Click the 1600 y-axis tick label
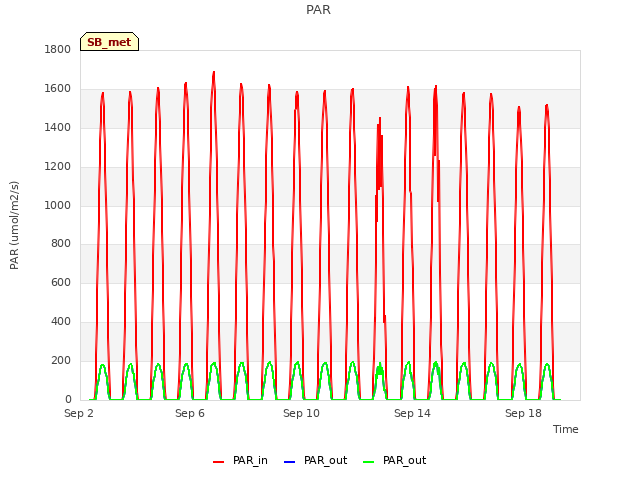Image resolution: width=640 pixels, height=480 pixels. 58,89
